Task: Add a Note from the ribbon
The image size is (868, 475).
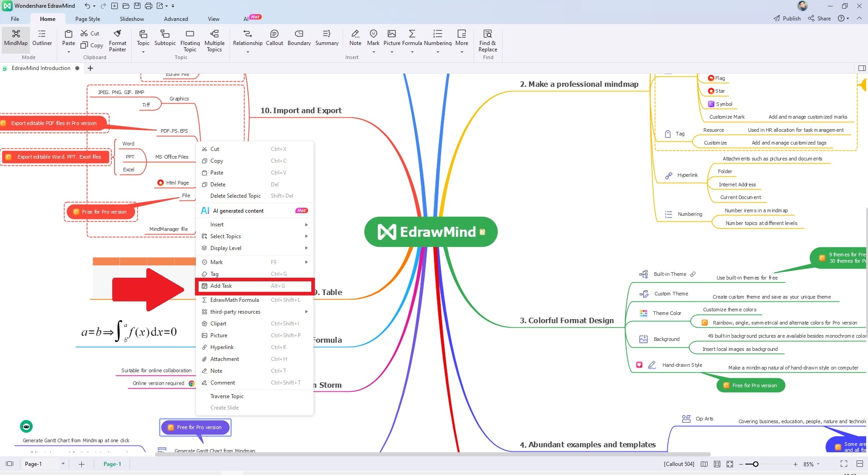Action: (355, 37)
